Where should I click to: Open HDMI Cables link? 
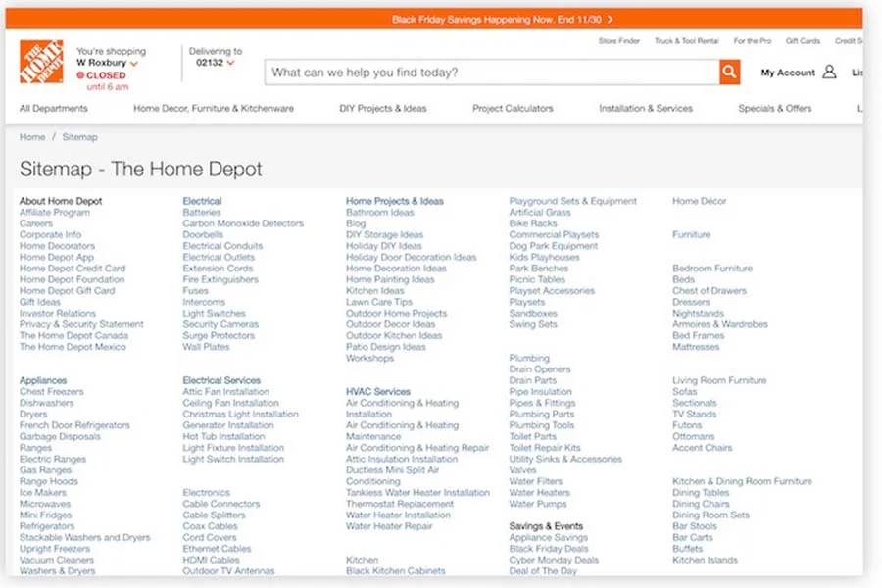(211, 560)
